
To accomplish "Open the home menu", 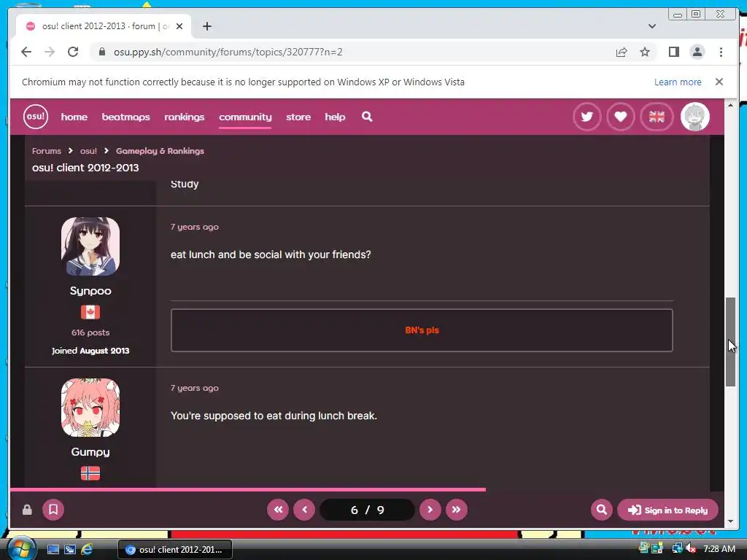I will [x=74, y=117].
